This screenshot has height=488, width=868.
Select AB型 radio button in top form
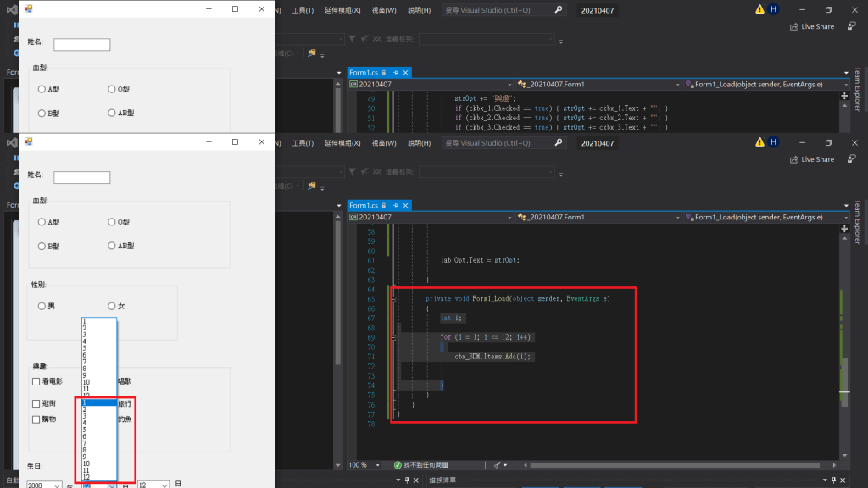pos(112,113)
